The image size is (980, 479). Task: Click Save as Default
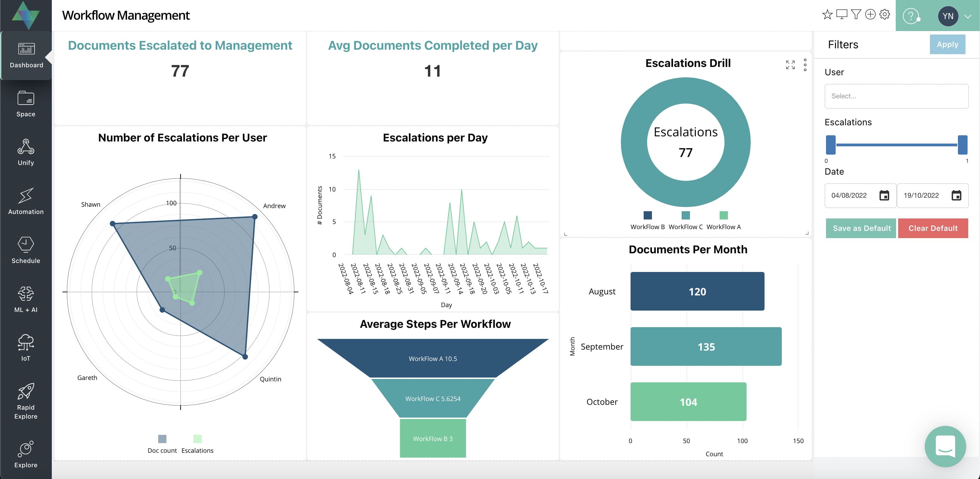pos(861,228)
